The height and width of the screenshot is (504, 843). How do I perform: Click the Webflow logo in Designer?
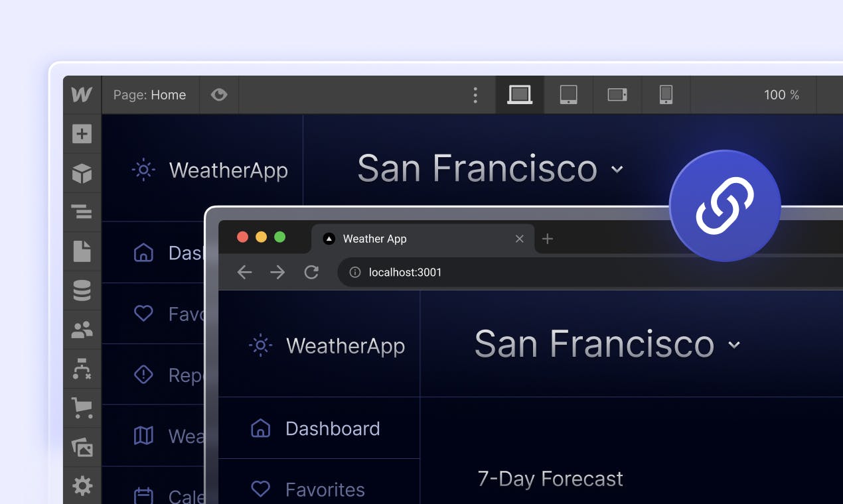point(82,94)
